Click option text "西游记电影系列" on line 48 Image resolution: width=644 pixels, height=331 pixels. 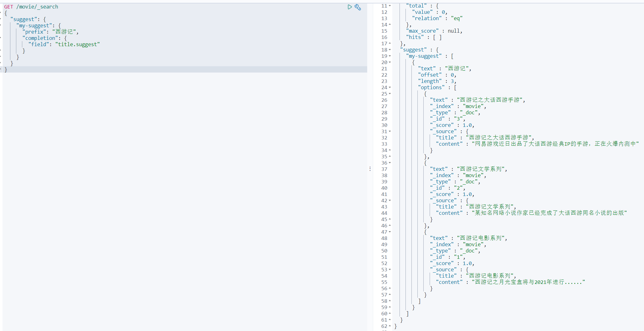click(x=480, y=238)
